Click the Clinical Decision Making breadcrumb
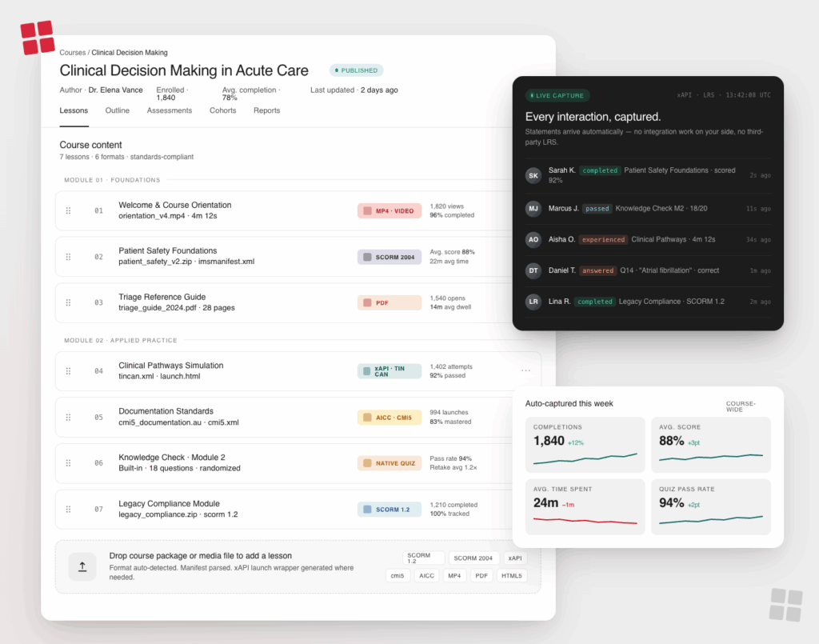The width and height of the screenshot is (819, 644). [130, 53]
